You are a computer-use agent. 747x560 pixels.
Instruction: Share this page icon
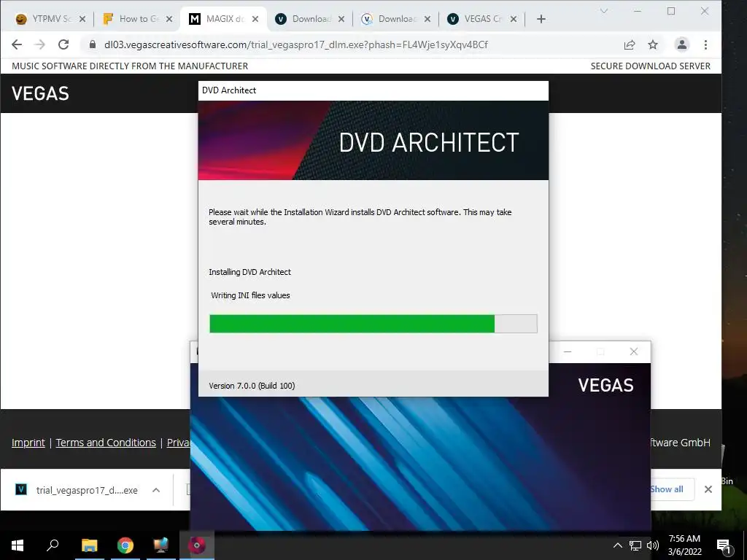(630, 44)
